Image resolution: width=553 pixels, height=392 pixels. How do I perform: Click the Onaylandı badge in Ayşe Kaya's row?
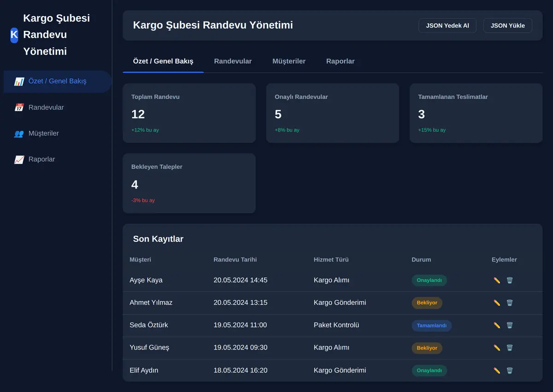pyautogui.click(x=429, y=280)
